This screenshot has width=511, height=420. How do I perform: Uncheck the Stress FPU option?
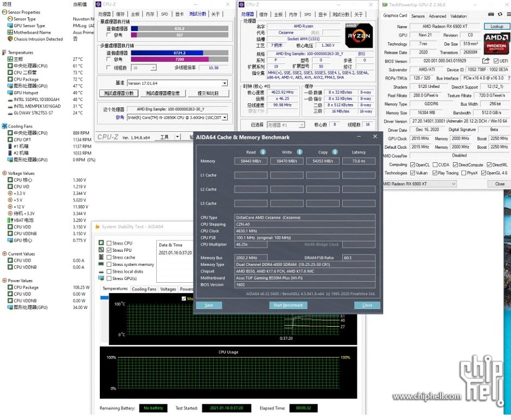pos(110,250)
